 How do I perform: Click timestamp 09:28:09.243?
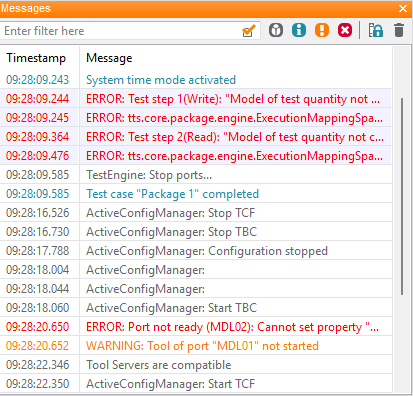(x=37, y=80)
